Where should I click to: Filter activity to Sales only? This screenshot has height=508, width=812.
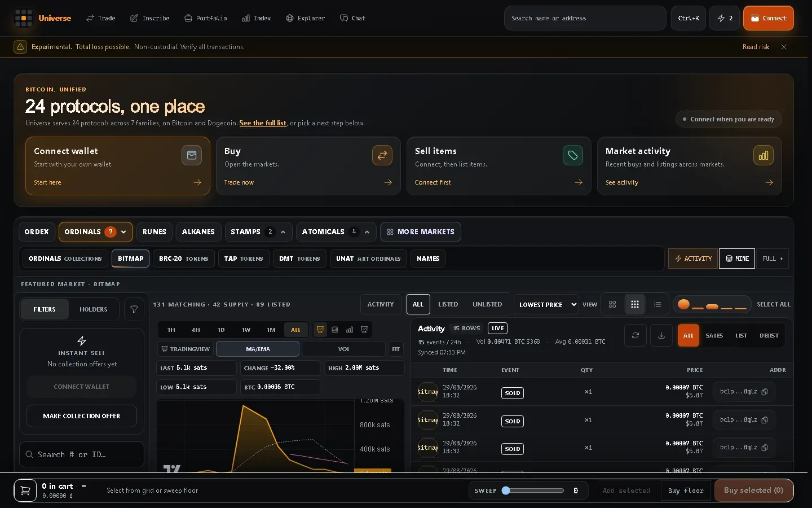714,335
